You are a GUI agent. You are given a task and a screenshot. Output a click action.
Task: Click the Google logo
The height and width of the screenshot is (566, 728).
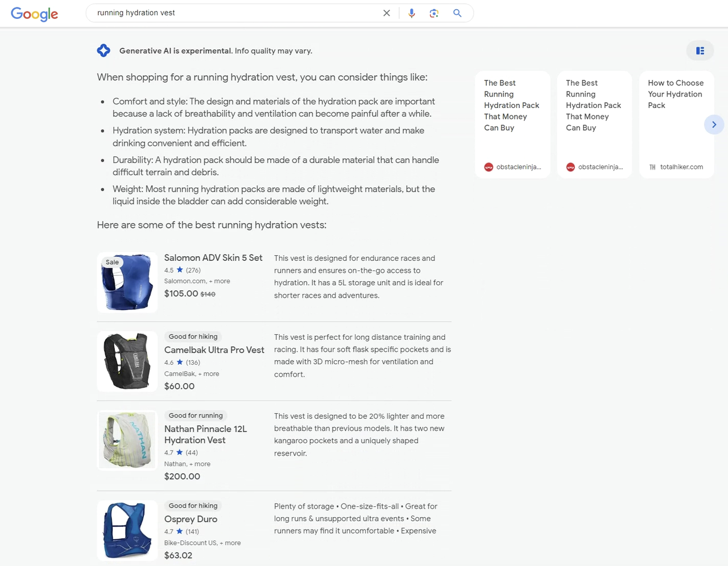(x=34, y=14)
